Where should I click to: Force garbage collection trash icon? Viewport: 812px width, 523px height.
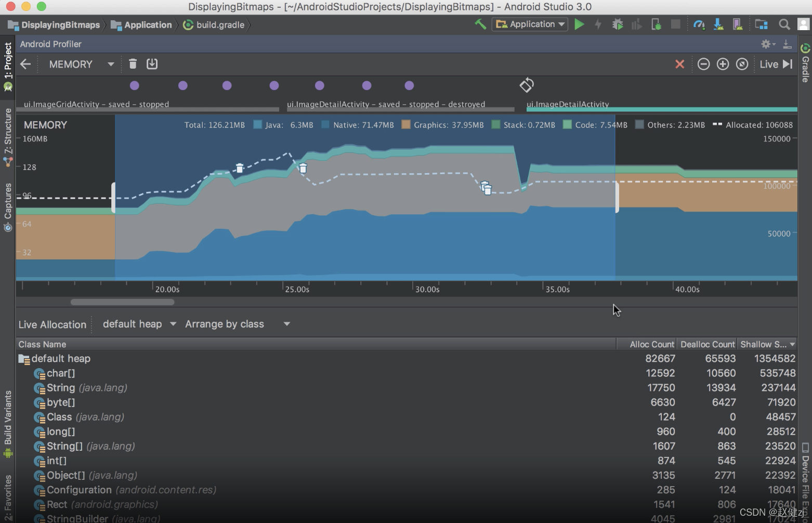pos(133,63)
